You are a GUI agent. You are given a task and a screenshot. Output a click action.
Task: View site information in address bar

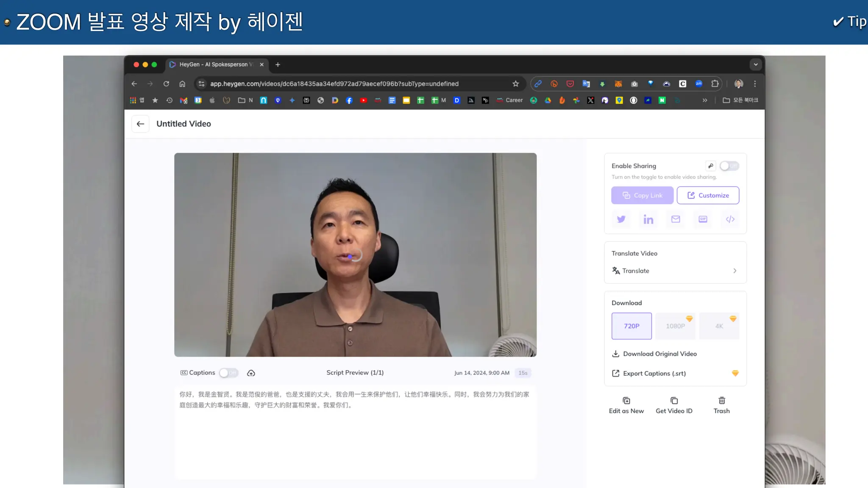201,84
